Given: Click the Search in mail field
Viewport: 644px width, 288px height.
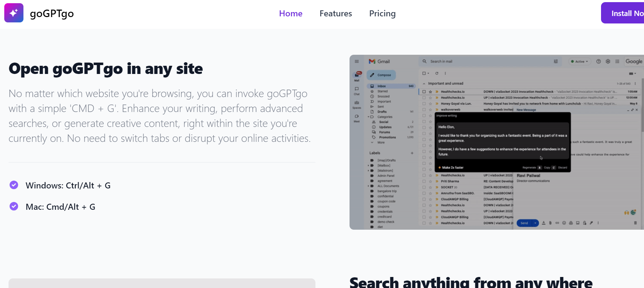Looking at the screenshot, I should click(x=490, y=62).
